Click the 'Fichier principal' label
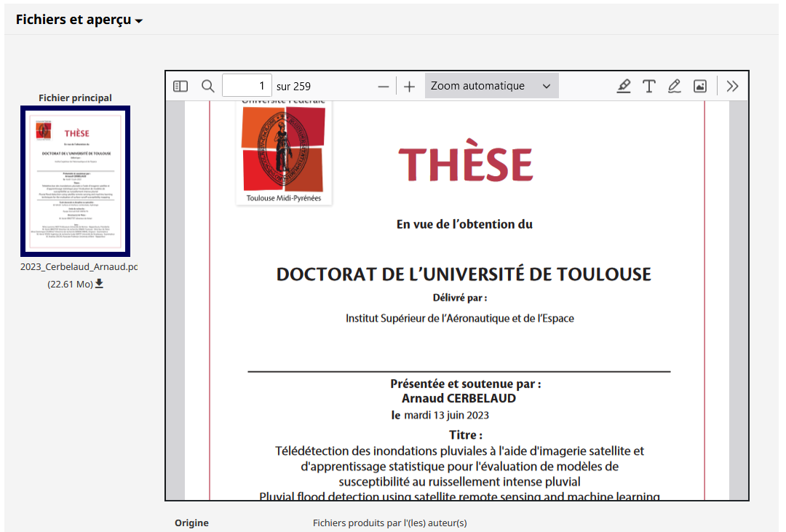The image size is (786, 532). (75, 98)
